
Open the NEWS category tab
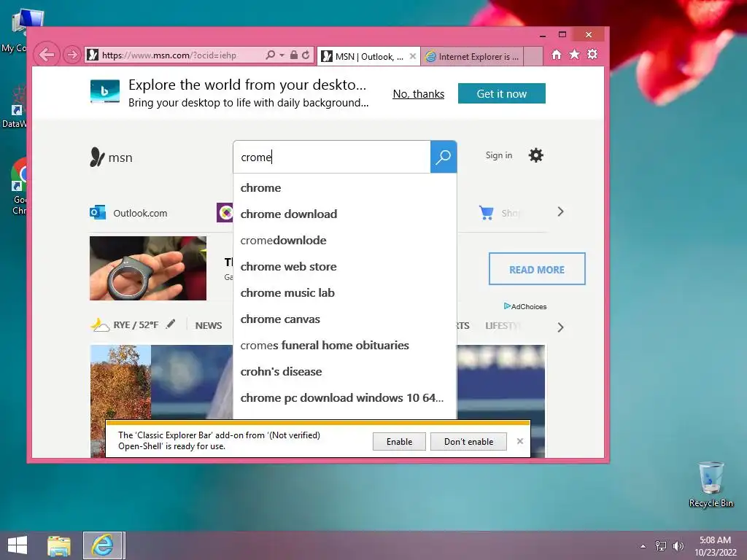[208, 325]
